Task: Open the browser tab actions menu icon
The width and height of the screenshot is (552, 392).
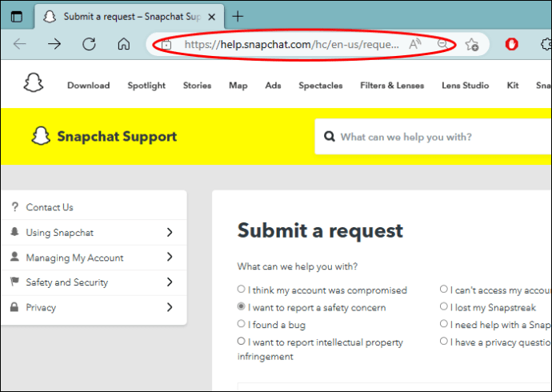Action: coord(17,17)
